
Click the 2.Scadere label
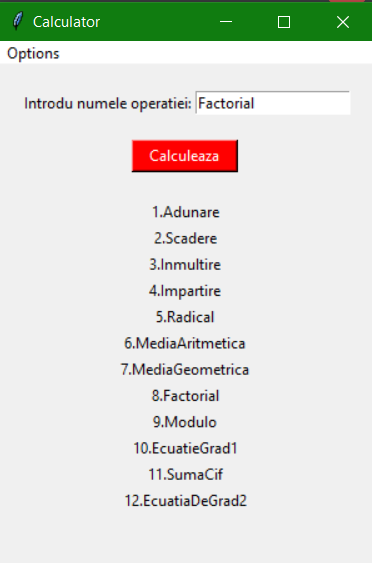point(185,238)
